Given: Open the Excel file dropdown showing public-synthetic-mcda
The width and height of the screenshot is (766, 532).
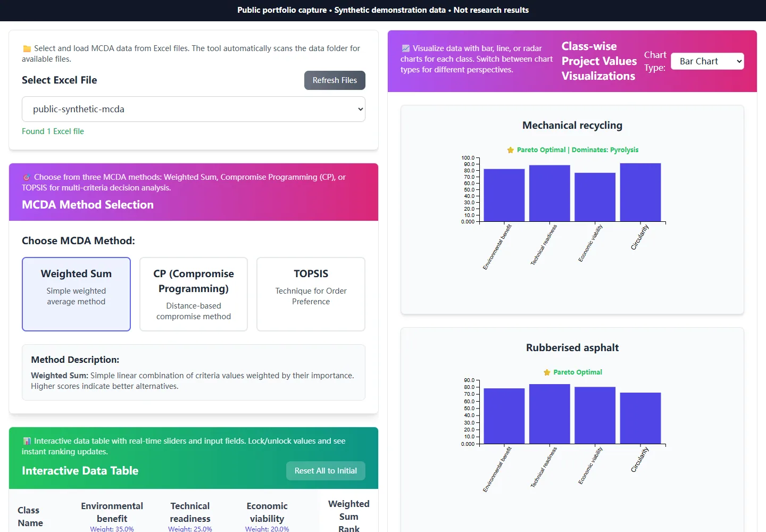Looking at the screenshot, I should point(194,109).
